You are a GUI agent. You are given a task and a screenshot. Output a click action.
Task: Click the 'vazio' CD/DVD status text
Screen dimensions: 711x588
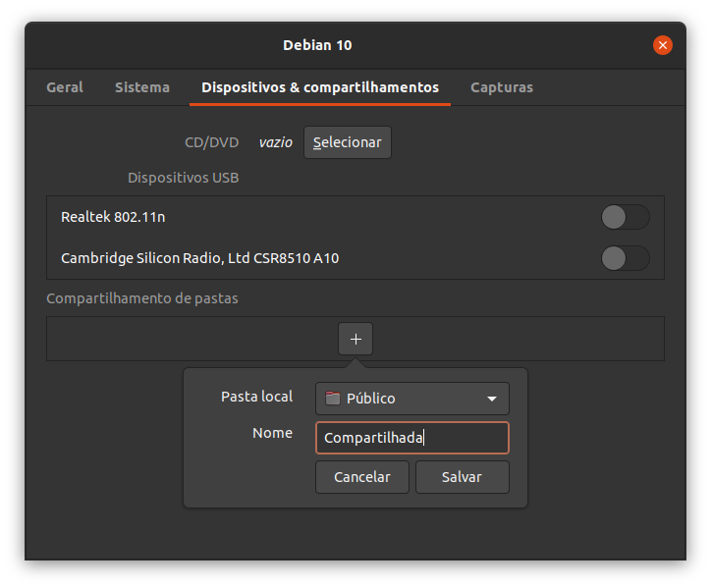pos(276,142)
